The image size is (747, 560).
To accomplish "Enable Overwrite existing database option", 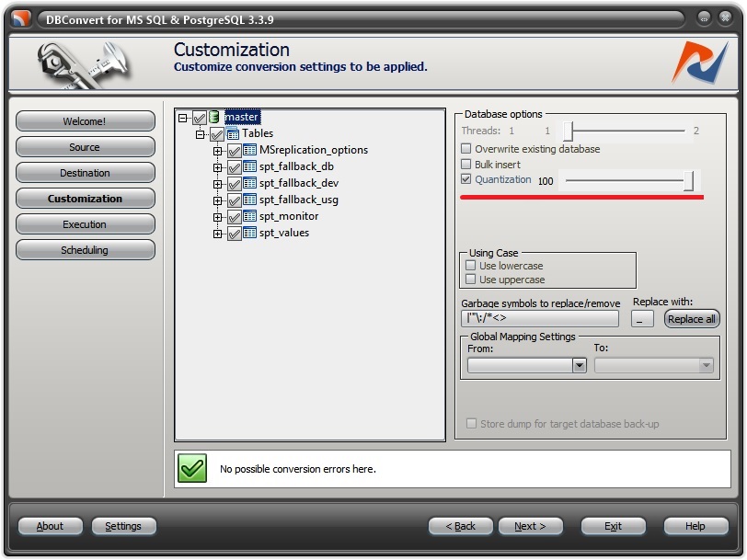I will 465,149.
